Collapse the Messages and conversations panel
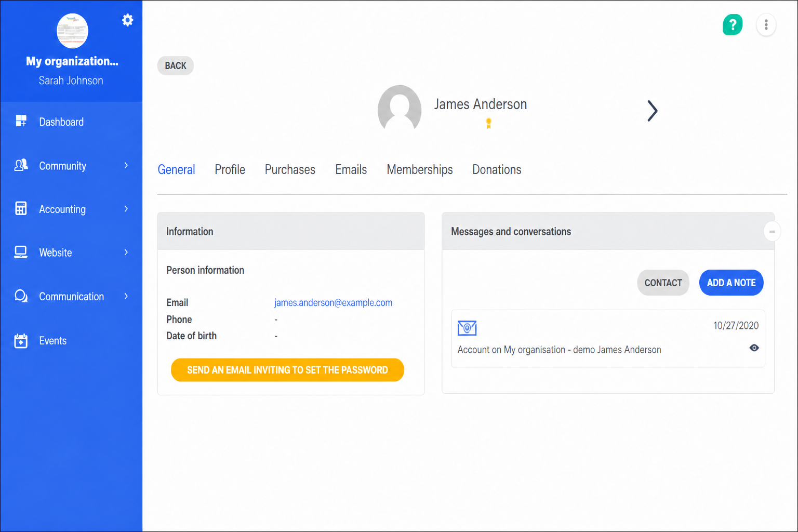Viewport: 798px width, 532px height. (772, 231)
